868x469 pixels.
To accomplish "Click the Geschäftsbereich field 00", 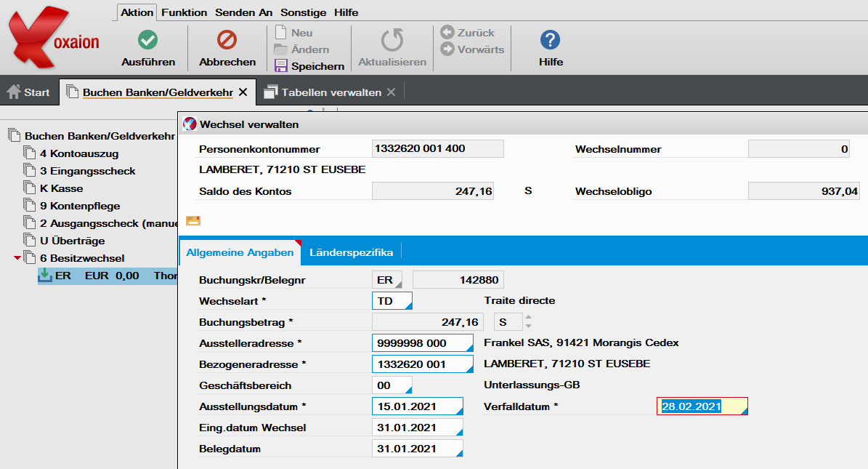I will pyautogui.click(x=392, y=385).
